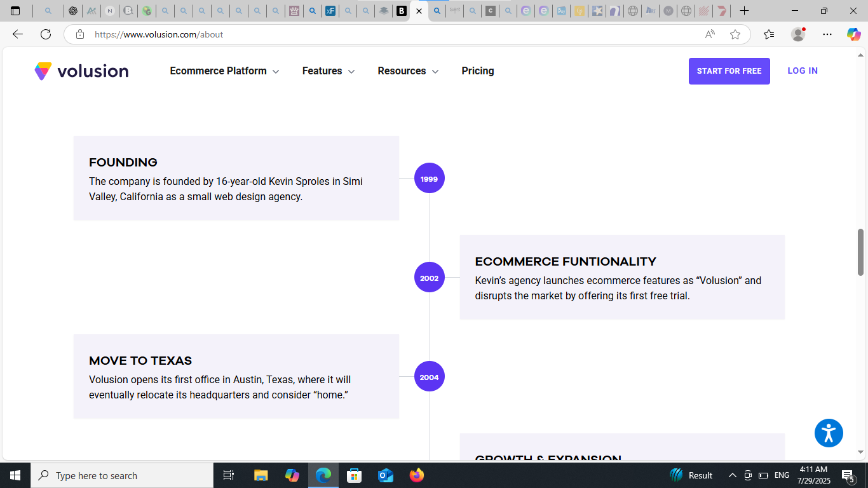Click the ECOMMERCE FUNTIONALITY heading

tap(566, 262)
